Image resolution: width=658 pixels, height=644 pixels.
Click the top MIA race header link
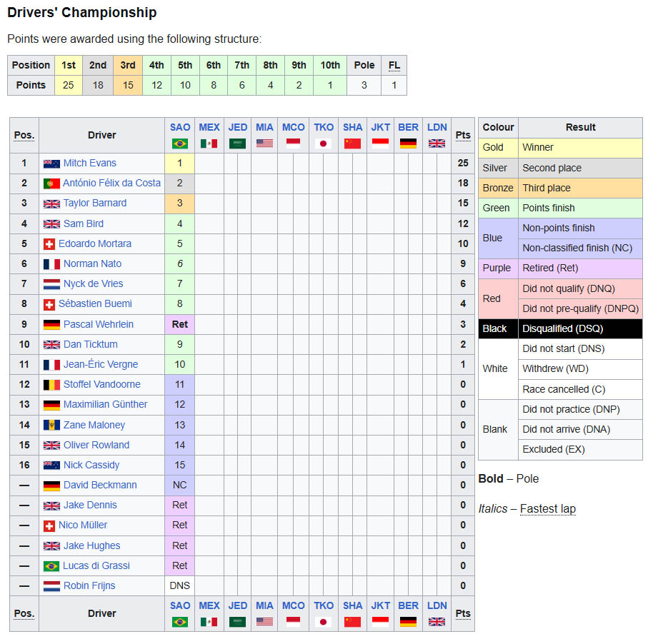click(x=264, y=128)
